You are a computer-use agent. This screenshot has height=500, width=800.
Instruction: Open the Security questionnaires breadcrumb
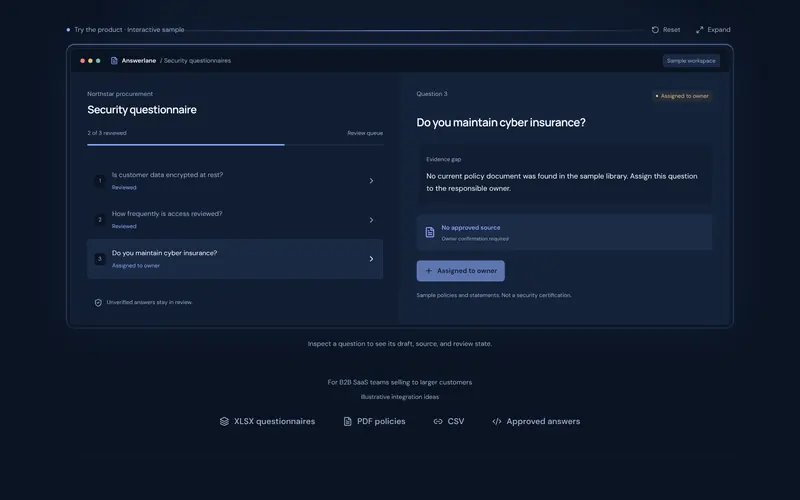click(195, 61)
